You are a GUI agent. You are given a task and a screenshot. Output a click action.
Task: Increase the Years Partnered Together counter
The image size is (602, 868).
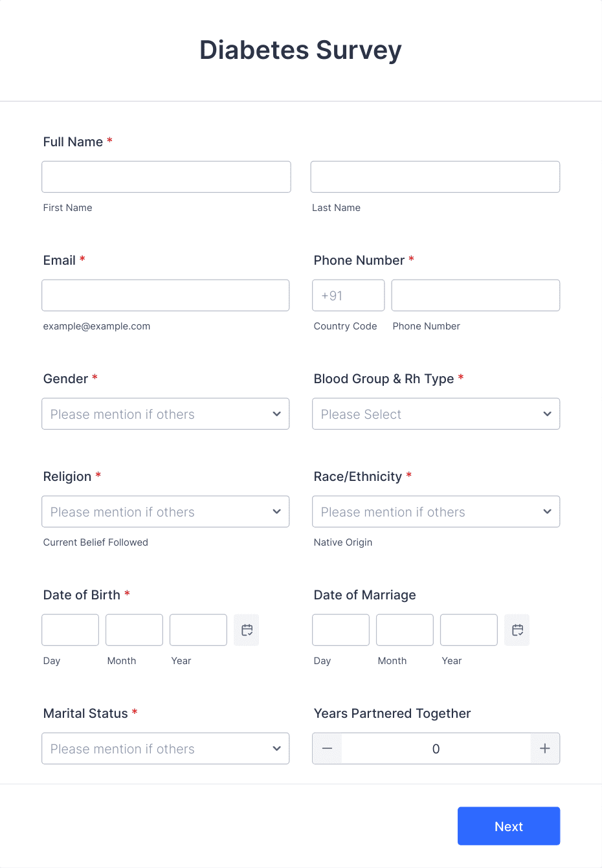545,748
